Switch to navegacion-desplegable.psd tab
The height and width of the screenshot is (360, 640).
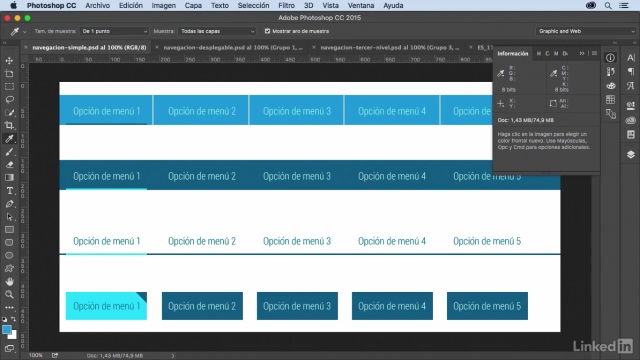pyautogui.click(x=233, y=47)
